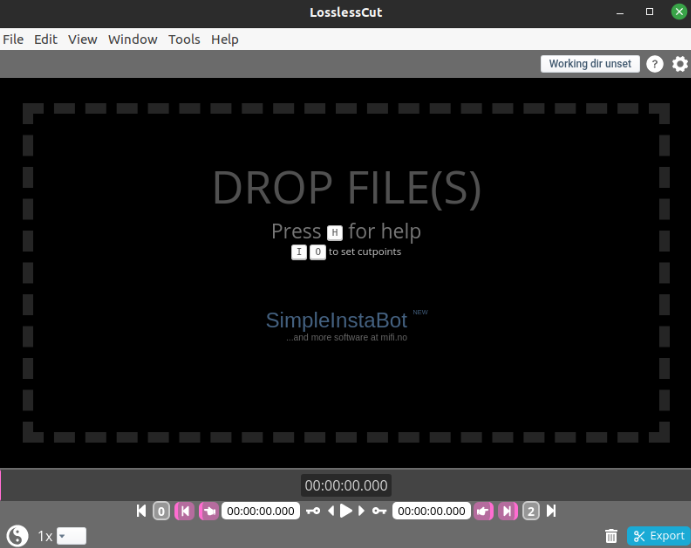Open the File menu
Screen dimensions: 691x548
(13, 40)
